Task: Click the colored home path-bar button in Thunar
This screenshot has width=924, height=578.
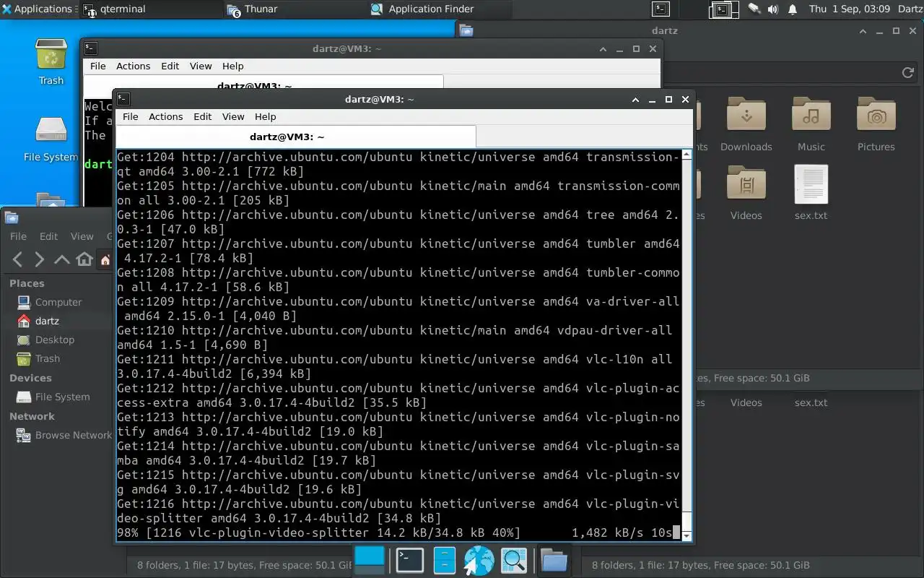Action: [105, 259]
